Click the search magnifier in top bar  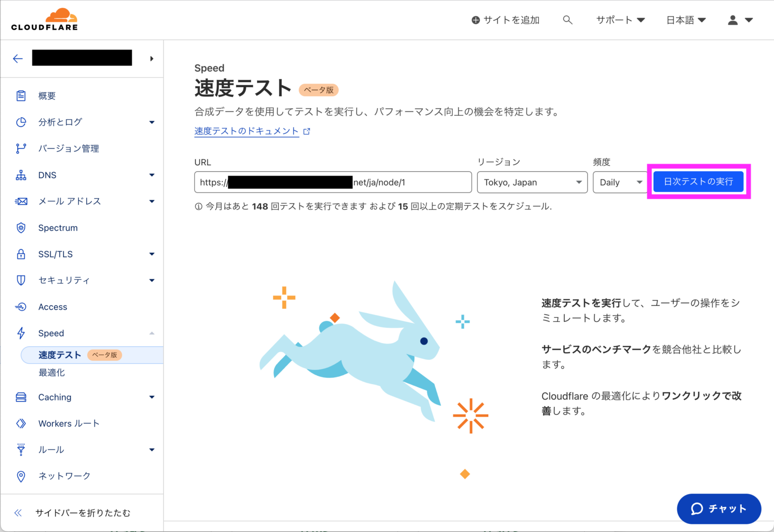[x=567, y=20]
